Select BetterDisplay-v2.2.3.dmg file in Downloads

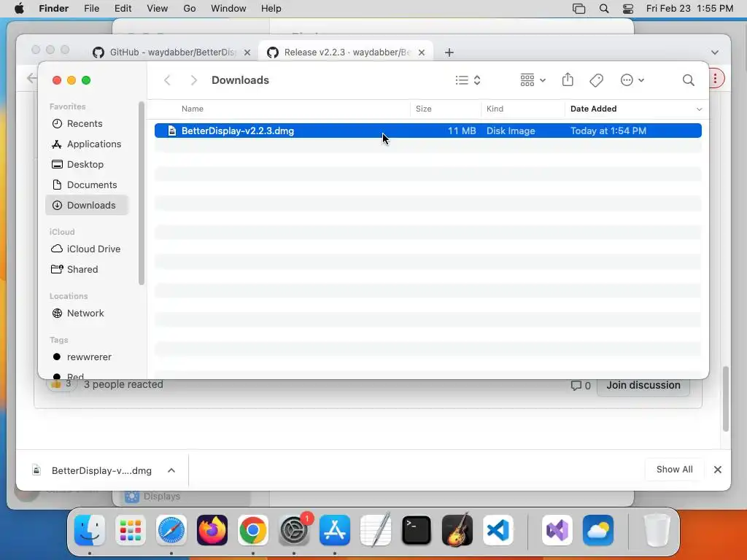[427, 131]
